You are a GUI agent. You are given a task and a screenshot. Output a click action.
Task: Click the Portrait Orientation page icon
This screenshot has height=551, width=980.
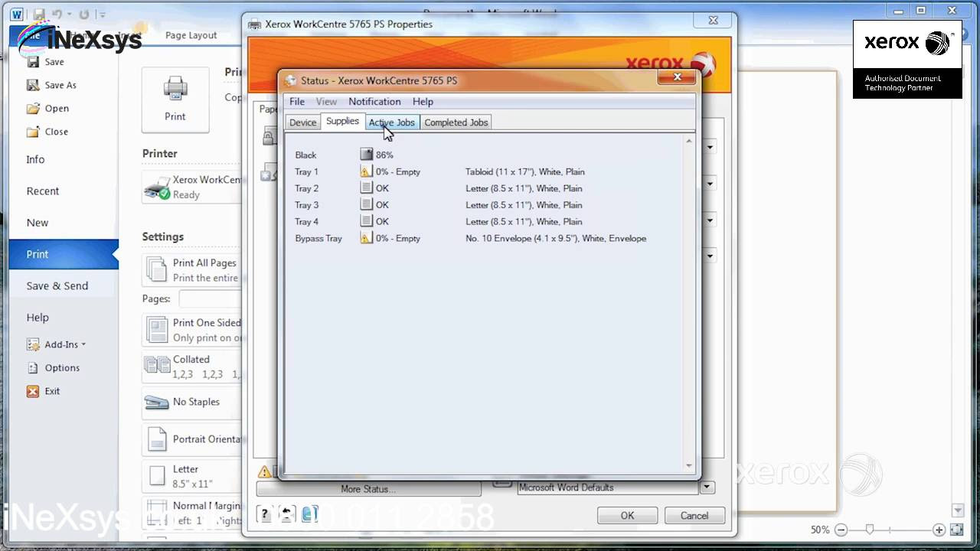(156, 439)
